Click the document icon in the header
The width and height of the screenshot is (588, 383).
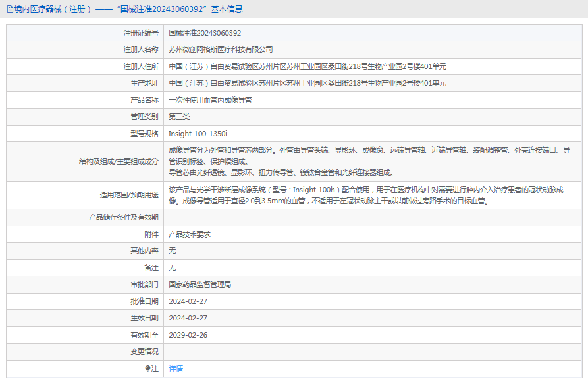pyautogui.click(x=10, y=9)
